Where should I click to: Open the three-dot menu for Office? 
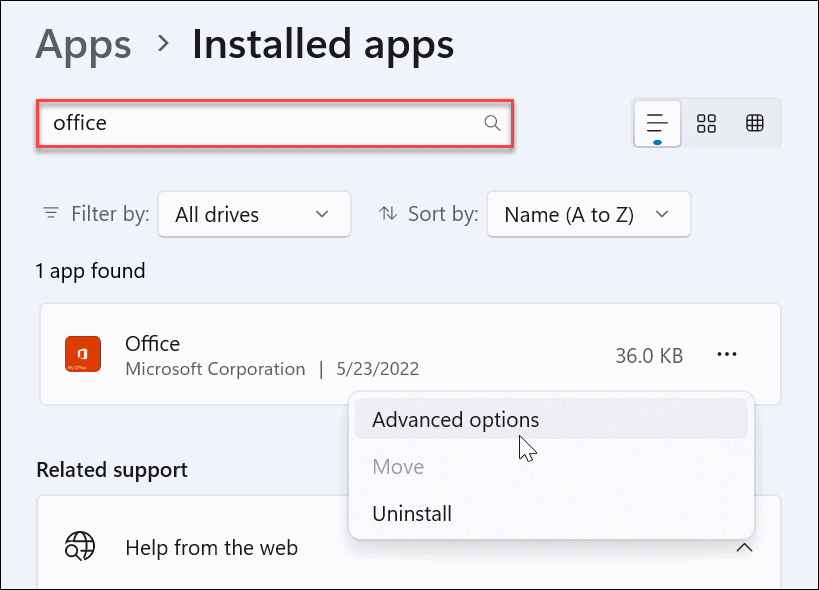pyautogui.click(x=727, y=354)
